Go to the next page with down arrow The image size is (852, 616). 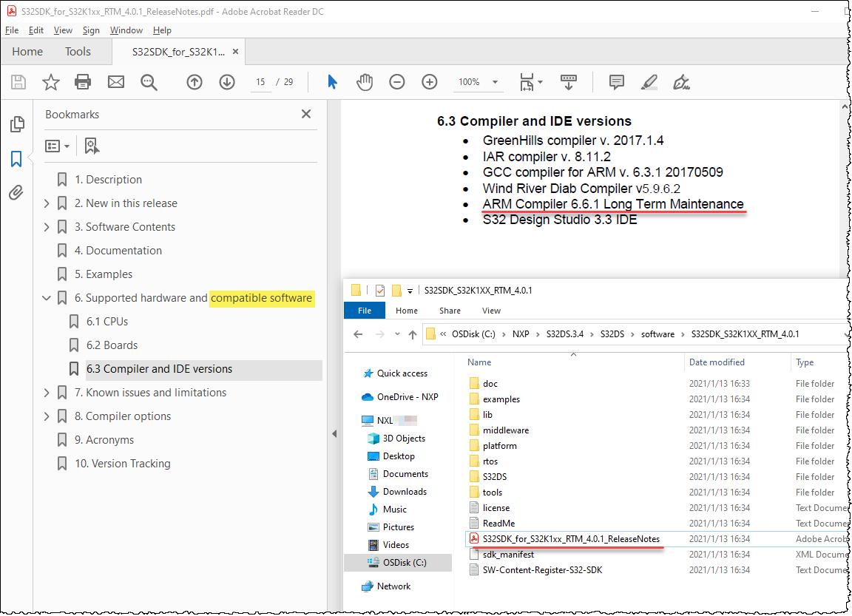coord(227,82)
